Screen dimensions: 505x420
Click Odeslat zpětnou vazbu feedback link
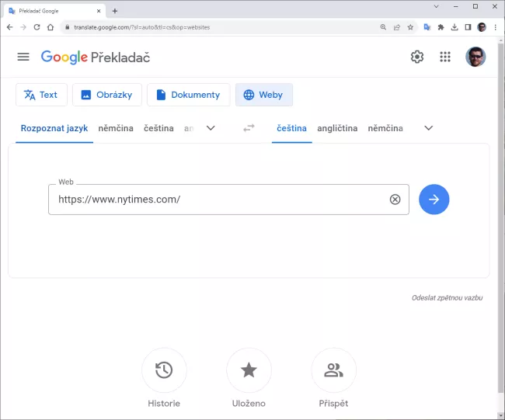click(x=447, y=297)
